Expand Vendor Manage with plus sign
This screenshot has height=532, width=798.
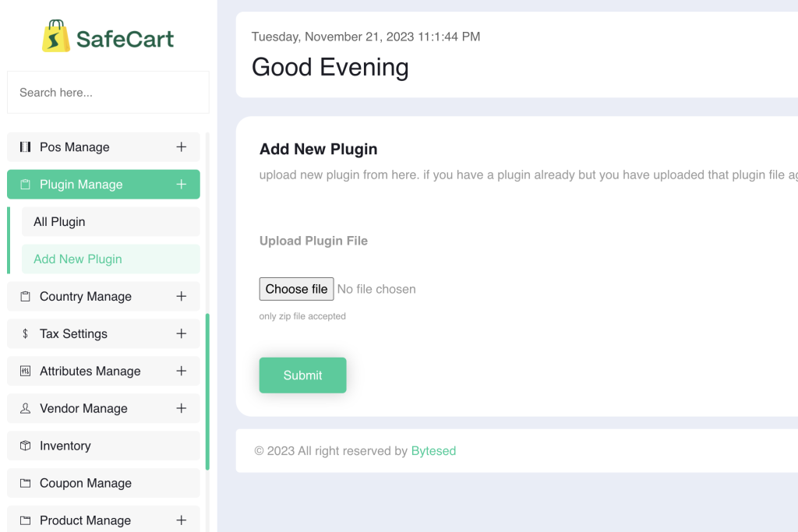181,408
